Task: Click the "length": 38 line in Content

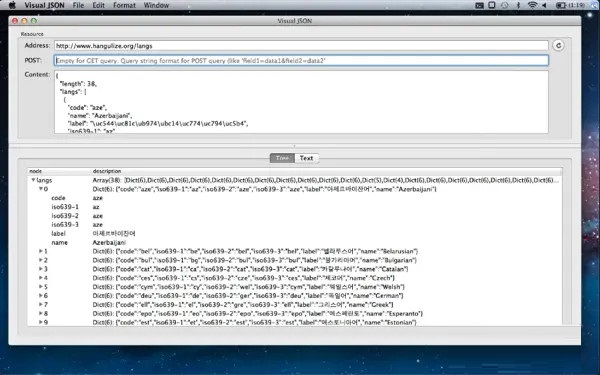Action: click(78, 84)
